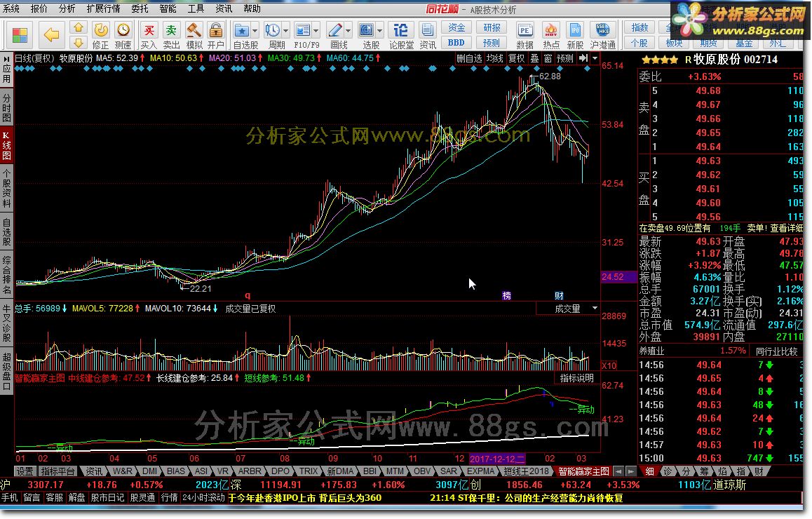
Task: Click the BBD toolbar button
Action: (456, 43)
